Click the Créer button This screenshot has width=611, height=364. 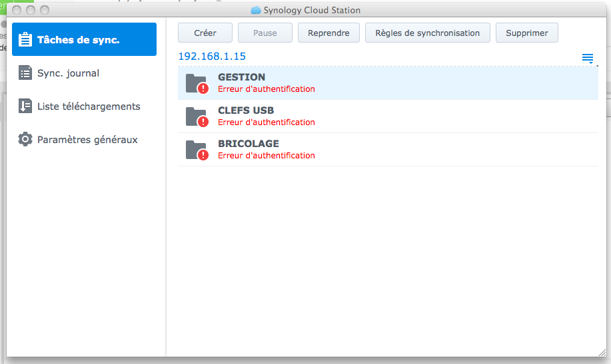205,33
